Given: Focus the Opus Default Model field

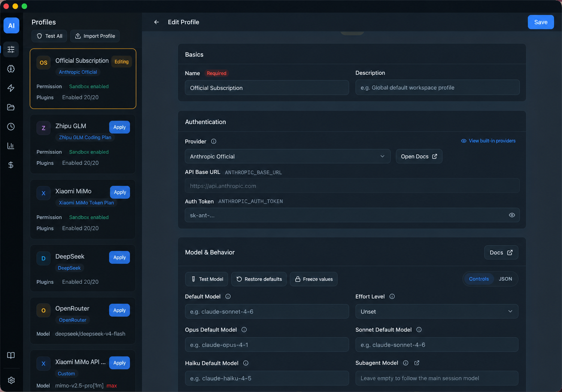Looking at the screenshot, I should (267, 345).
